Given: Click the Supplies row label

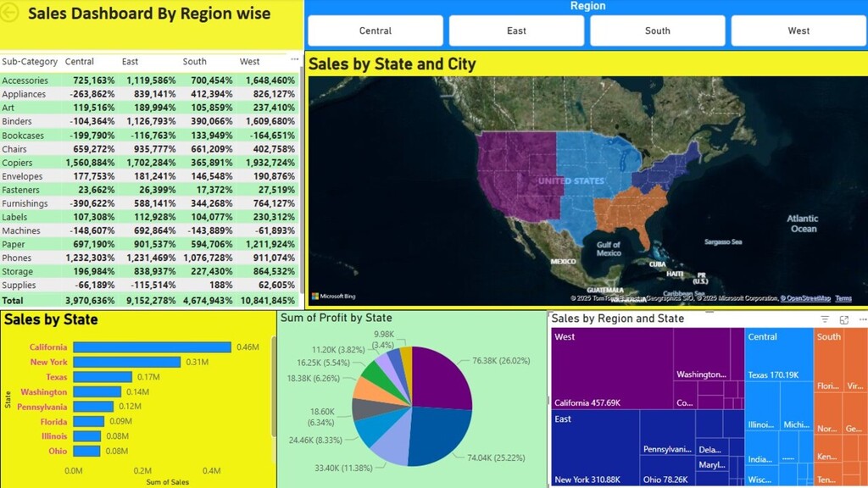Looking at the screenshot, I should [19, 285].
